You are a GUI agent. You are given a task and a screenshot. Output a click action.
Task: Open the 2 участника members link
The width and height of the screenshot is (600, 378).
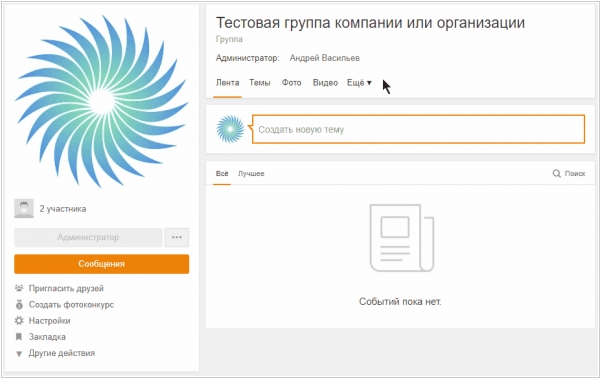click(63, 209)
